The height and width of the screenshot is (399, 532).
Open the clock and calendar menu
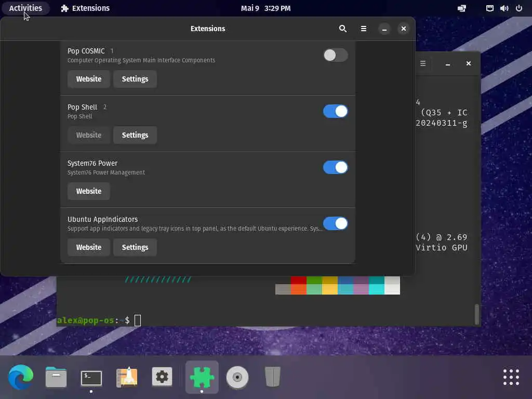(x=265, y=8)
